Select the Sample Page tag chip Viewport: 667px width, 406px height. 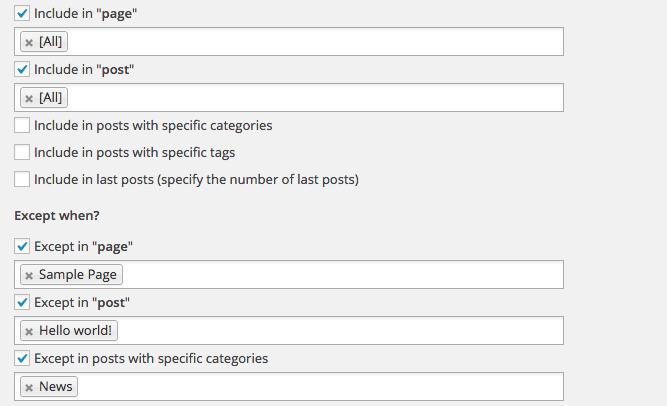tap(78, 275)
